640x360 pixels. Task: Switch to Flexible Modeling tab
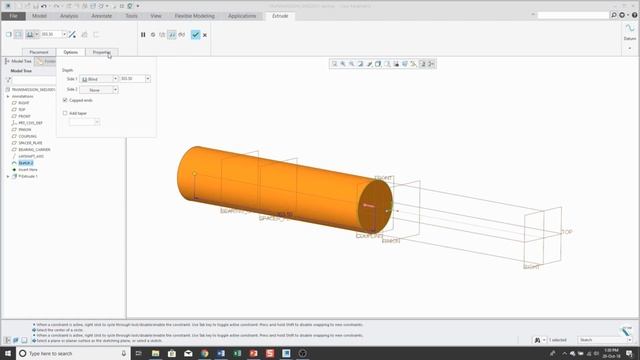click(195, 16)
